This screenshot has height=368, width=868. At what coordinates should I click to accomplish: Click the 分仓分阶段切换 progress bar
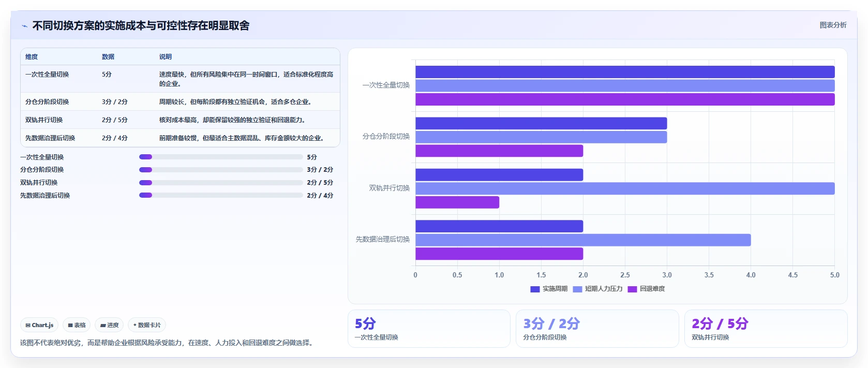tap(221, 169)
